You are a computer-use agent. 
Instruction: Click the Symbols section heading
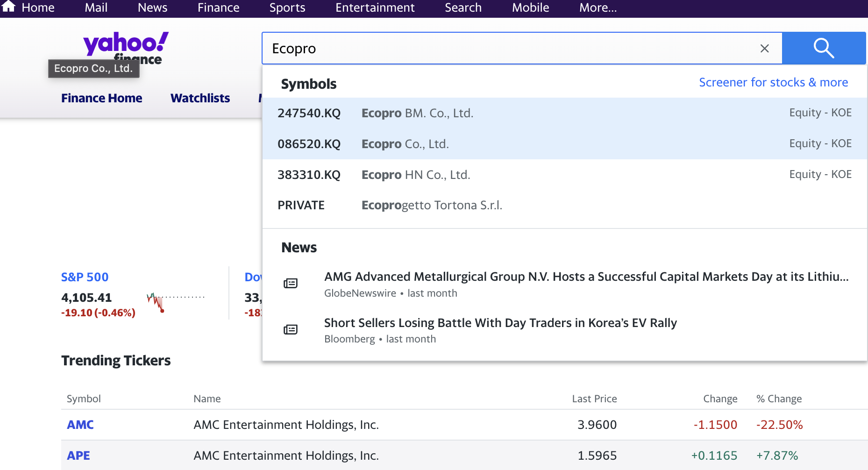pos(309,84)
